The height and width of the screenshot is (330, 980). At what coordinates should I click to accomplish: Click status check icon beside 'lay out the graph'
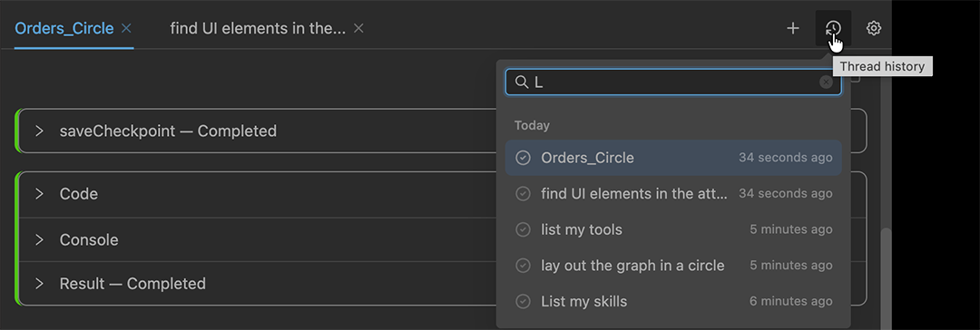point(523,266)
